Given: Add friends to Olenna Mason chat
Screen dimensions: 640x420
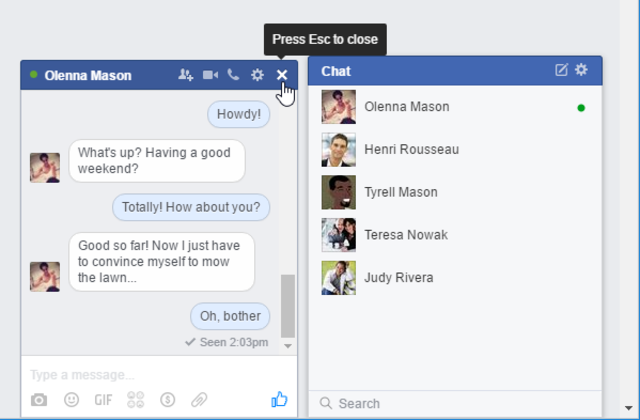Looking at the screenshot, I should 186,75.
